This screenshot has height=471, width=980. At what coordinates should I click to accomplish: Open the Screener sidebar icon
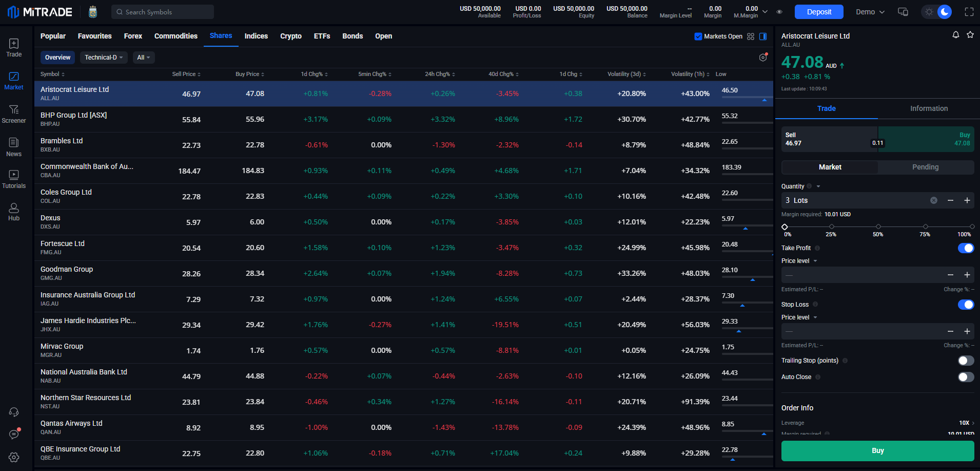(14, 114)
